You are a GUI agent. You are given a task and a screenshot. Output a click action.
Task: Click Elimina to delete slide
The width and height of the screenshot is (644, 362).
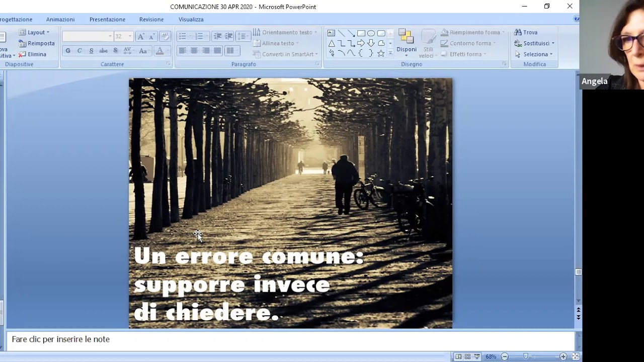33,54
